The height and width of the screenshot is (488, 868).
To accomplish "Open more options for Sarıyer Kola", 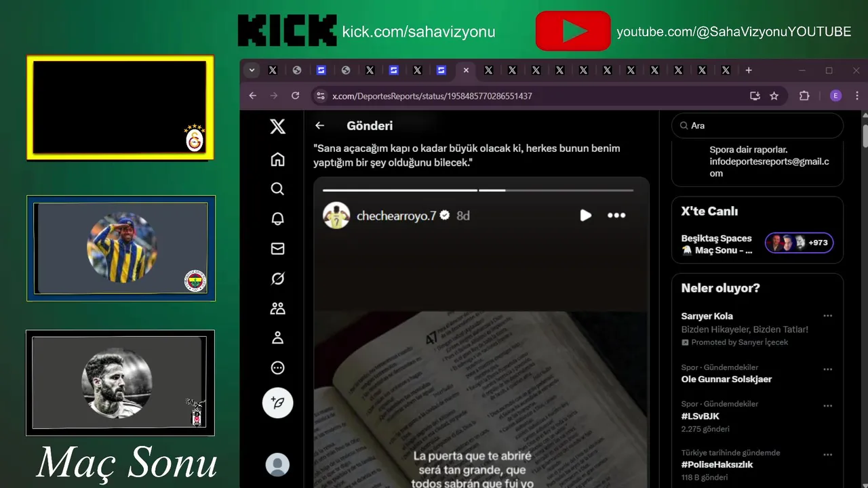I will 827,316.
